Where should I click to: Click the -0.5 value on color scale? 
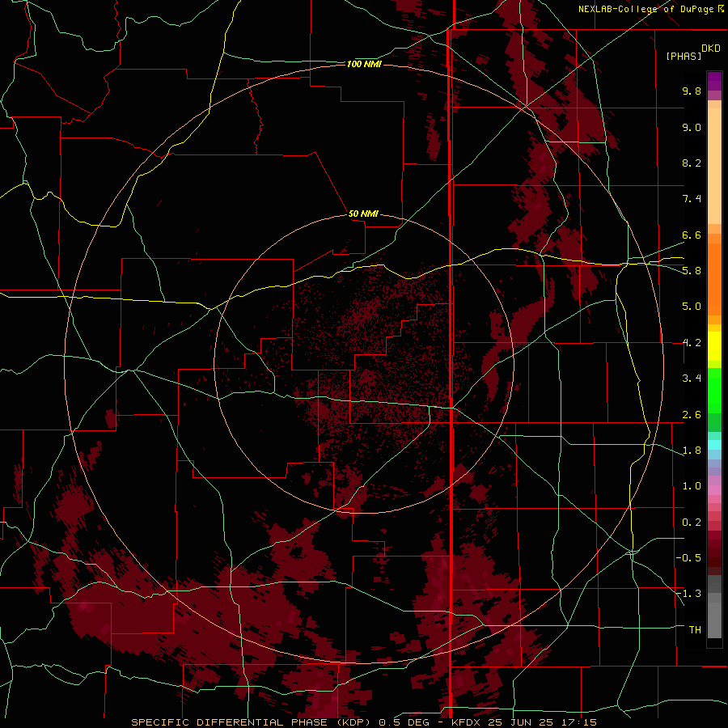688,558
